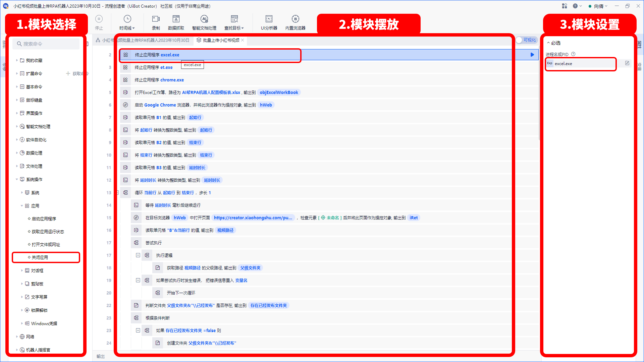Select the Close Application (关闭应用) command
This screenshot has width=644, height=362.
pyautogui.click(x=40, y=257)
